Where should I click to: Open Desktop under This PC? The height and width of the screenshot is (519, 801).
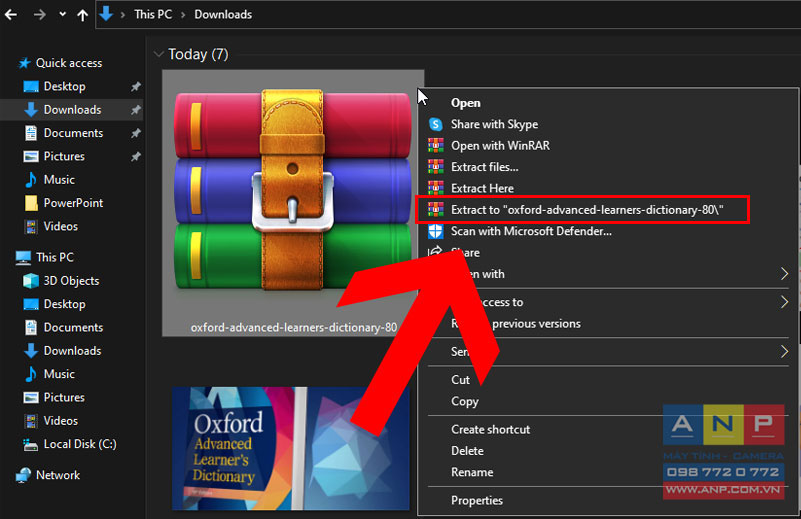(64, 304)
